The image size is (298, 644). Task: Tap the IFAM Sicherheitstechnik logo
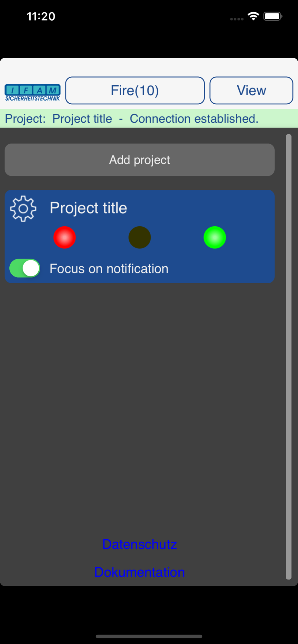pyautogui.click(x=33, y=93)
